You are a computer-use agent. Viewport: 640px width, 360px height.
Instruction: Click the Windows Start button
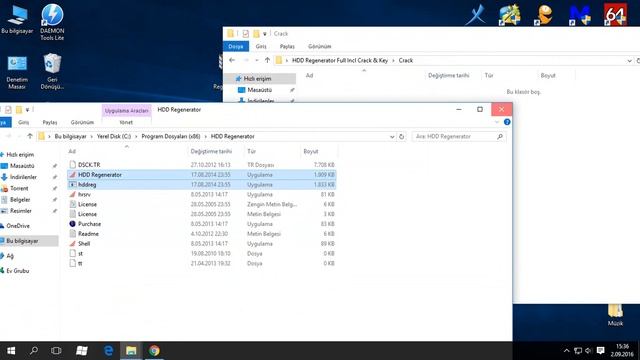11,351
